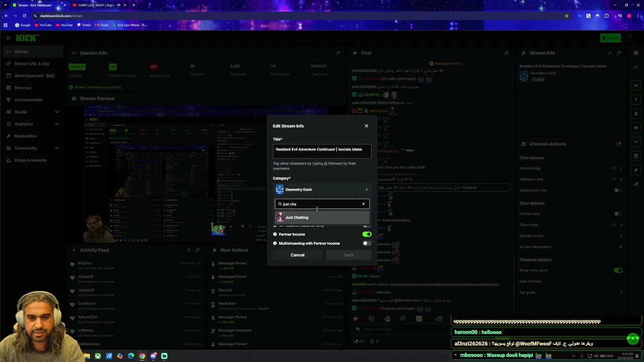Click the Save button

(349, 255)
